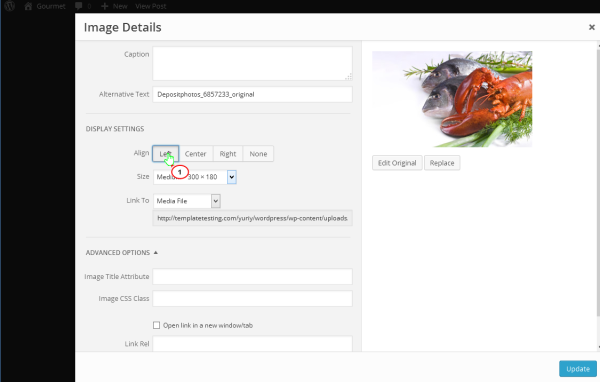Align the image Center
600x382 pixels.
[x=196, y=153]
